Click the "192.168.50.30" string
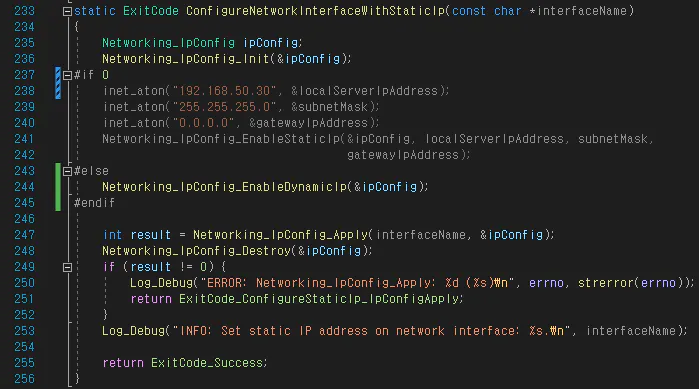Viewport: 699px width, 389px height. (x=224, y=91)
